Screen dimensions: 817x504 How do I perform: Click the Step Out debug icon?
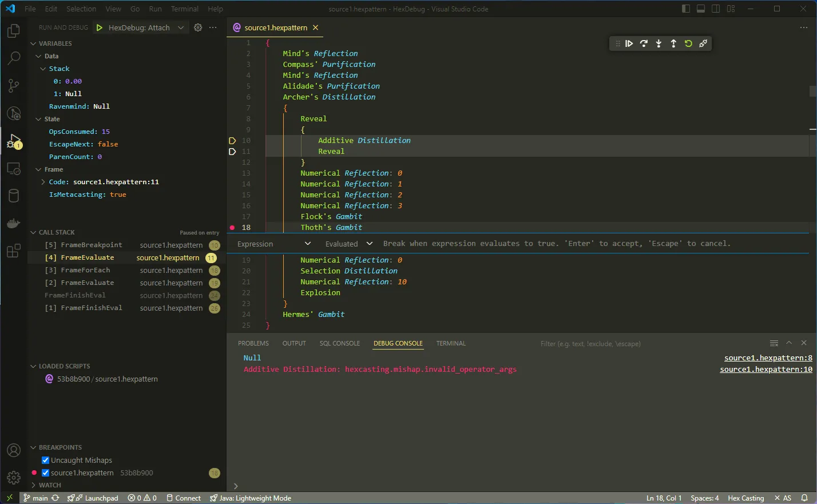(x=673, y=43)
